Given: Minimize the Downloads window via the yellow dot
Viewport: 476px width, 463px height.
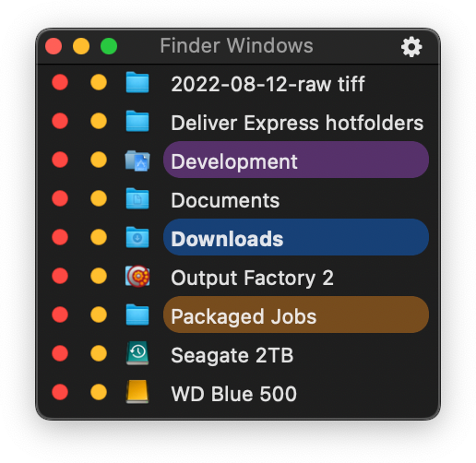Looking at the screenshot, I should click(x=99, y=237).
